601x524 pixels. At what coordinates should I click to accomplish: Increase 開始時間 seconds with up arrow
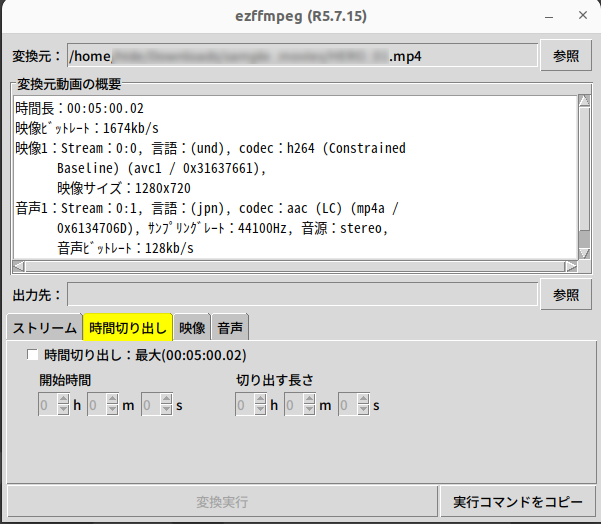point(166,399)
